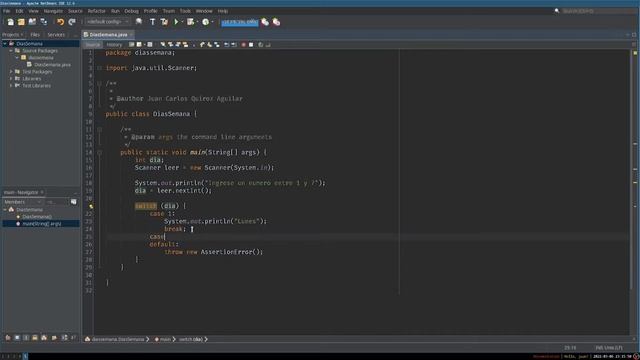This screenshot has height=360, width=640.
Task: Collapse the DiasSemana project node
Action: [5, 44]
